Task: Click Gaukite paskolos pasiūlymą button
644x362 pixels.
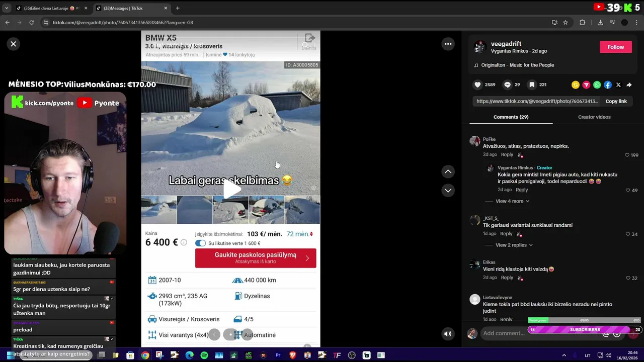Action: 256,258
